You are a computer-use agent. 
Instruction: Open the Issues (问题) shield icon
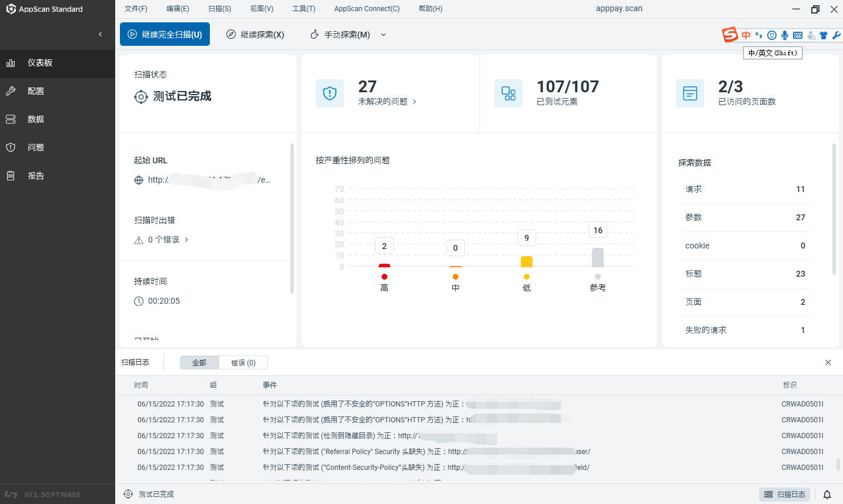pyautogui.click(x=11, y=147)
